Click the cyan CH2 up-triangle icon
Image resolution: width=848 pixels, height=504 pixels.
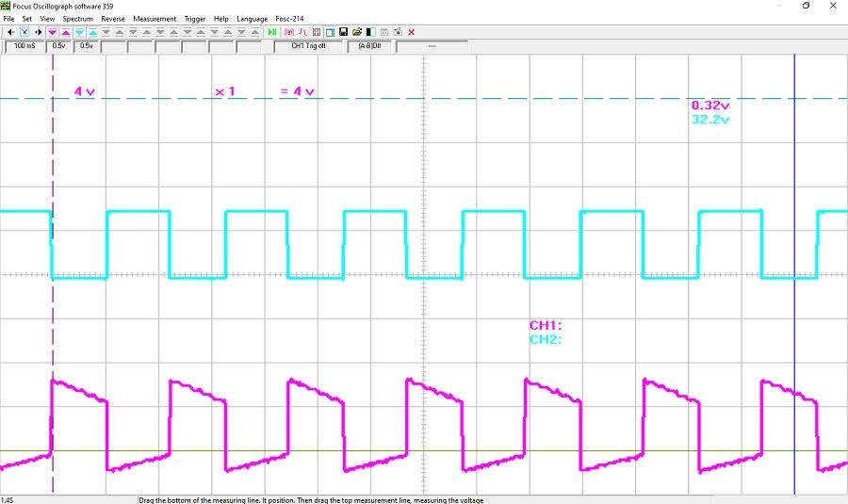(93, 32)
